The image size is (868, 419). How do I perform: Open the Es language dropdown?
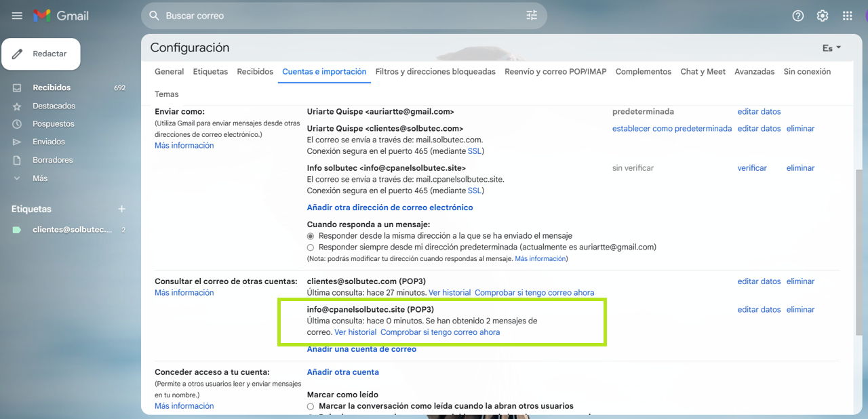point(831,48)
